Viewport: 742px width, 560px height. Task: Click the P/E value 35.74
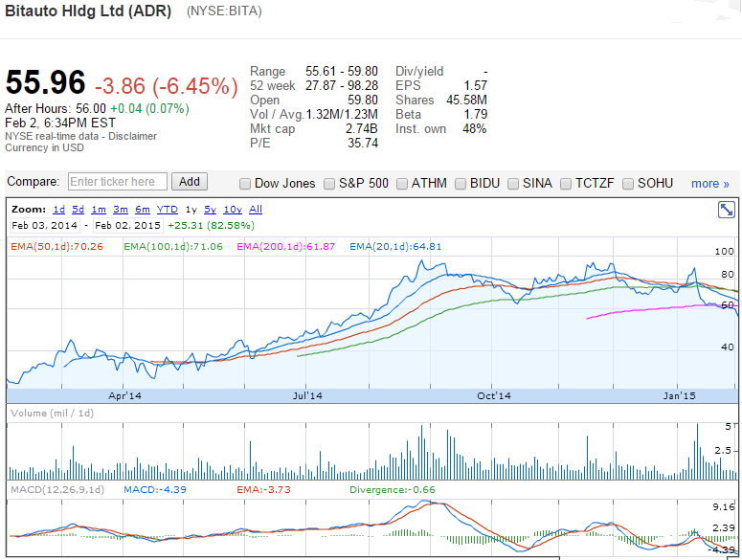[x=363, y=143]
